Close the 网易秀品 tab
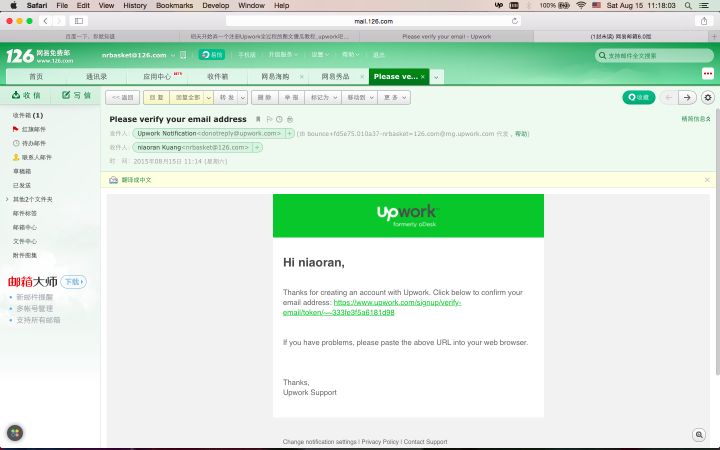Image resolution: width=720 pixels, height=450 pixels. coord(362,77)
